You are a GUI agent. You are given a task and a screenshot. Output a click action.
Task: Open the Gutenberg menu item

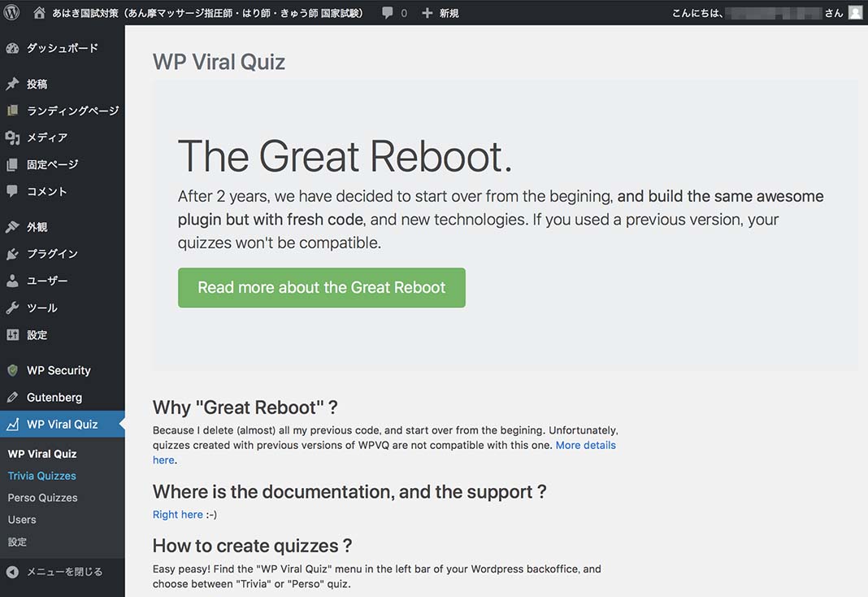point(54,398)
